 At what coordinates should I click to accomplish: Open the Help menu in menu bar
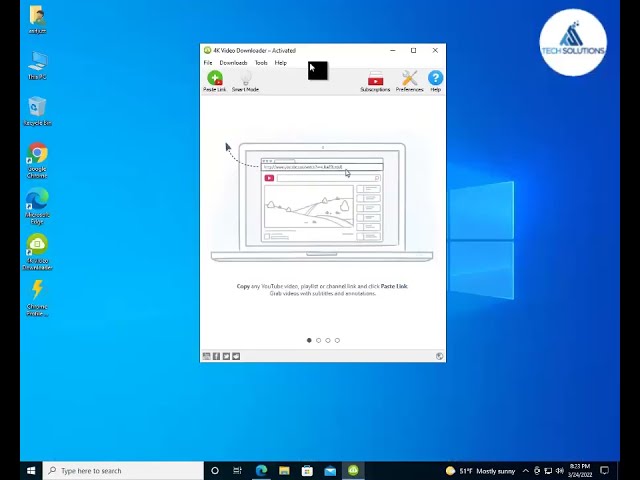281,63
